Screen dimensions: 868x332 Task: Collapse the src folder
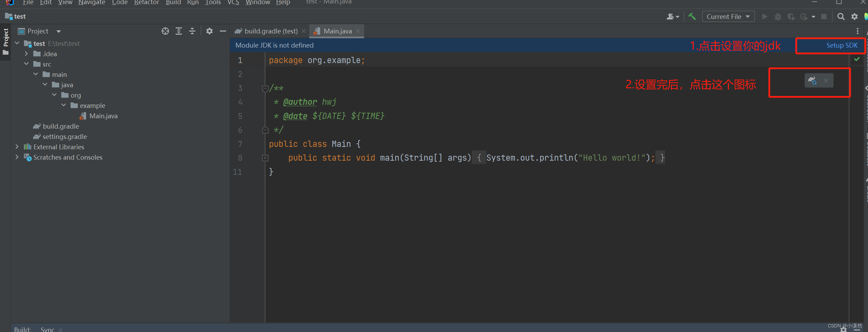[x=27, y=64]
